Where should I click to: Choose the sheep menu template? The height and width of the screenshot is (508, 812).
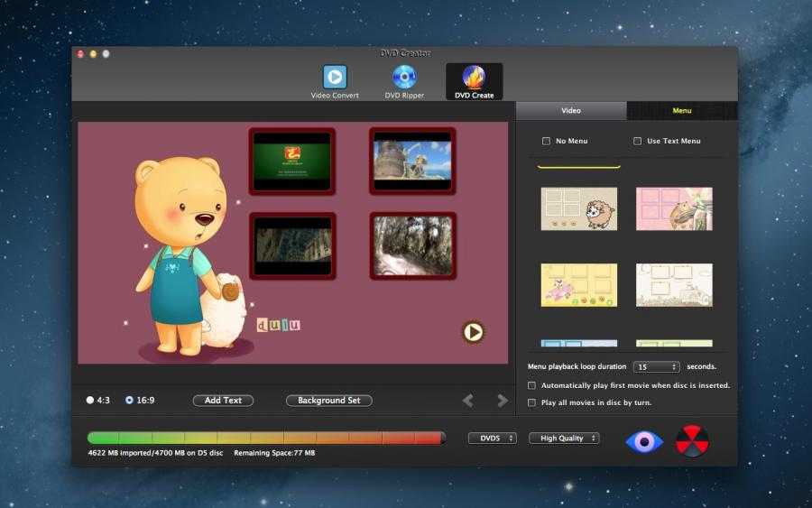pyautogui.click(x=579, y=208)
